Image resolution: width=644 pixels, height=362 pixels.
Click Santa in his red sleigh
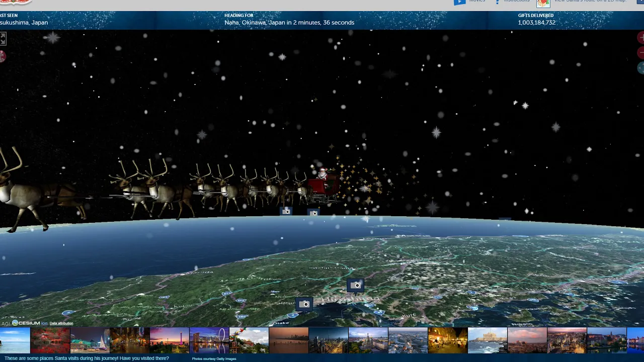click(x=323, y=185)
